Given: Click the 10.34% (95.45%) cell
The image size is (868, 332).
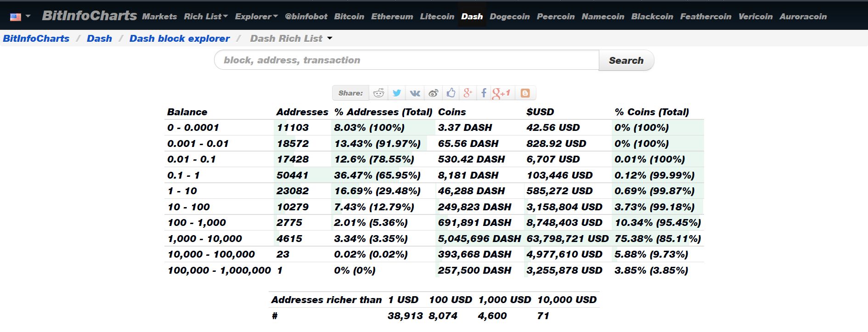Looking at the screenshot, I should (658, 223).
